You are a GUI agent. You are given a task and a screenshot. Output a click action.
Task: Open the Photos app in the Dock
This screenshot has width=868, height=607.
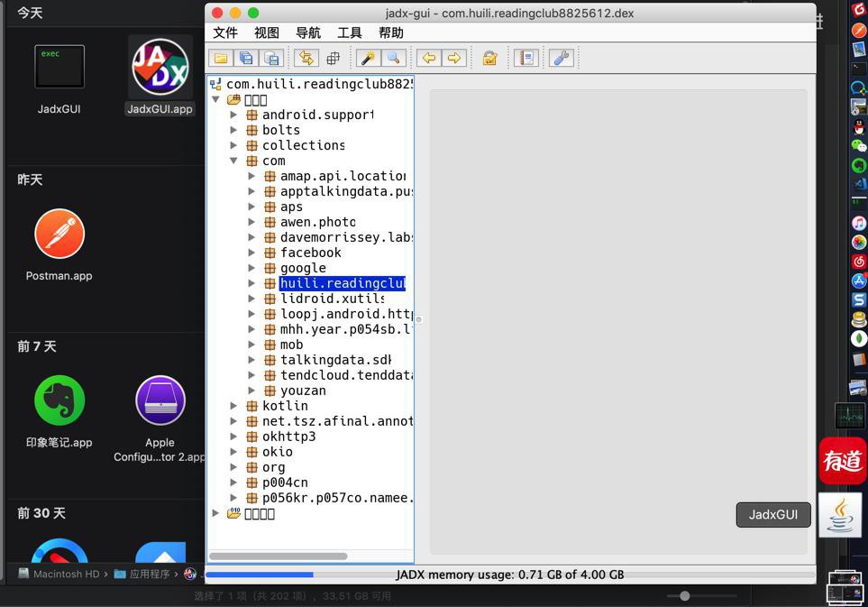[859, 242]
